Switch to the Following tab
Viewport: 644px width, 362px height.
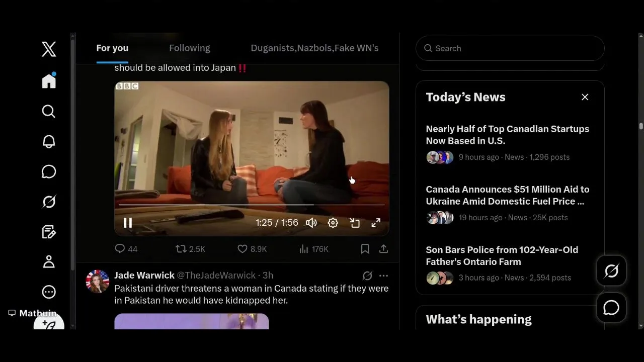pyautogui.click(x=190, y=48)
